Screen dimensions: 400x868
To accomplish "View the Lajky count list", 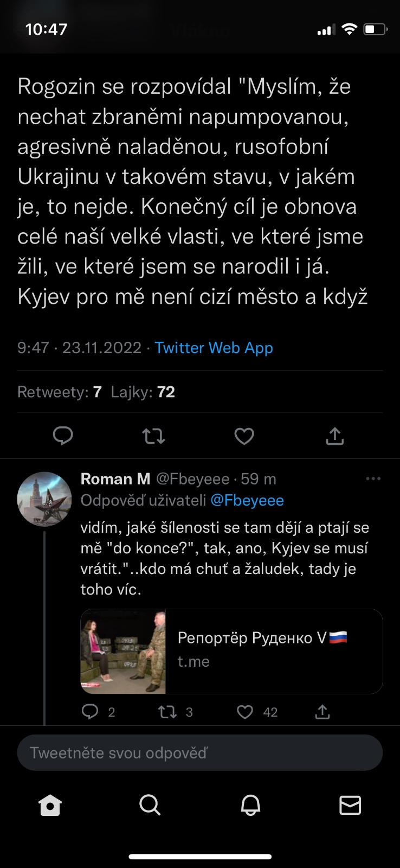I will (x=143, y=392).
